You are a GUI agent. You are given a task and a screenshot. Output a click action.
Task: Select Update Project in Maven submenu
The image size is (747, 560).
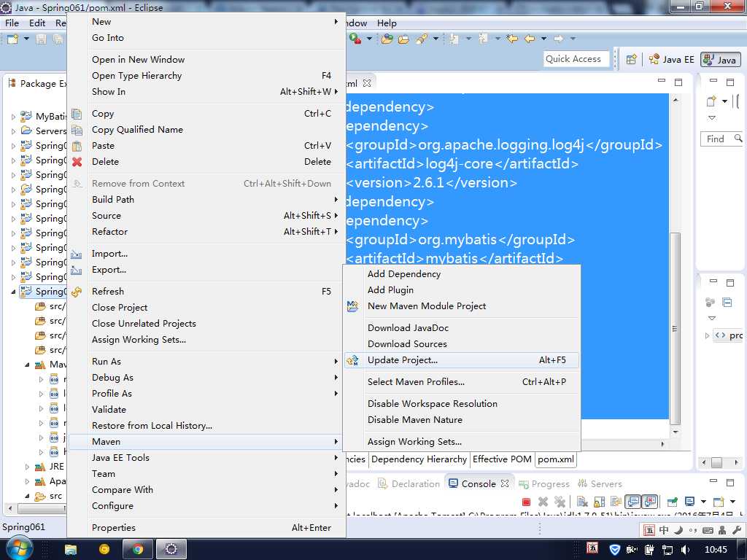click(462, 360)
